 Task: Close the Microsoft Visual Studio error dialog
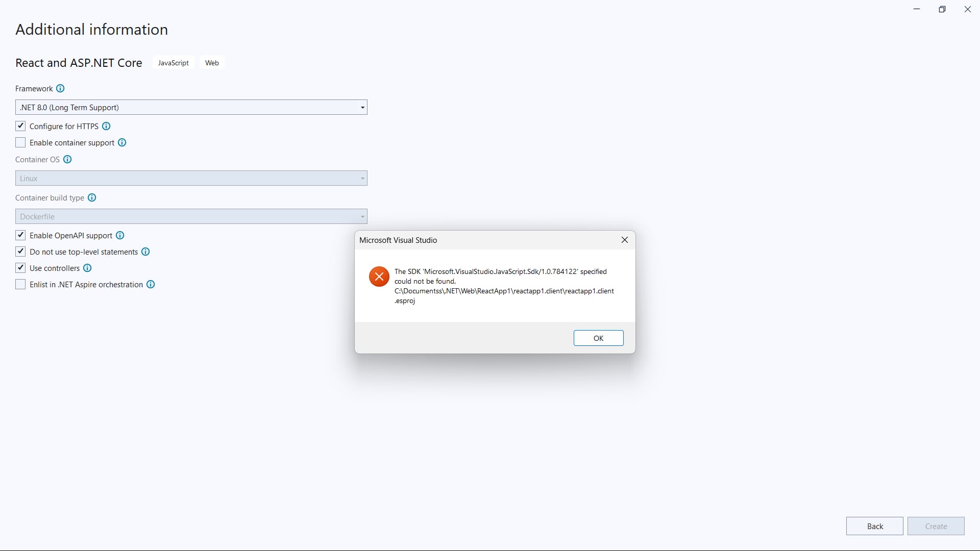point(625,240)
